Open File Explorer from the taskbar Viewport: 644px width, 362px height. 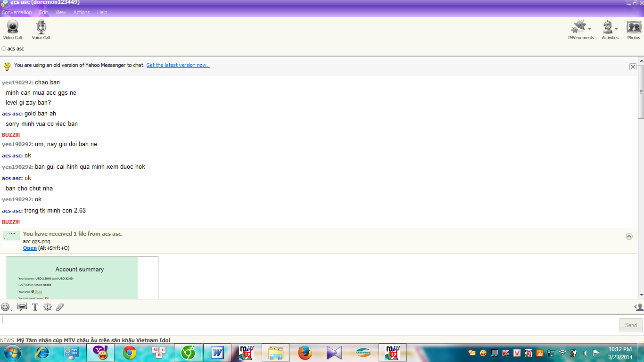(x=276, y=353)
